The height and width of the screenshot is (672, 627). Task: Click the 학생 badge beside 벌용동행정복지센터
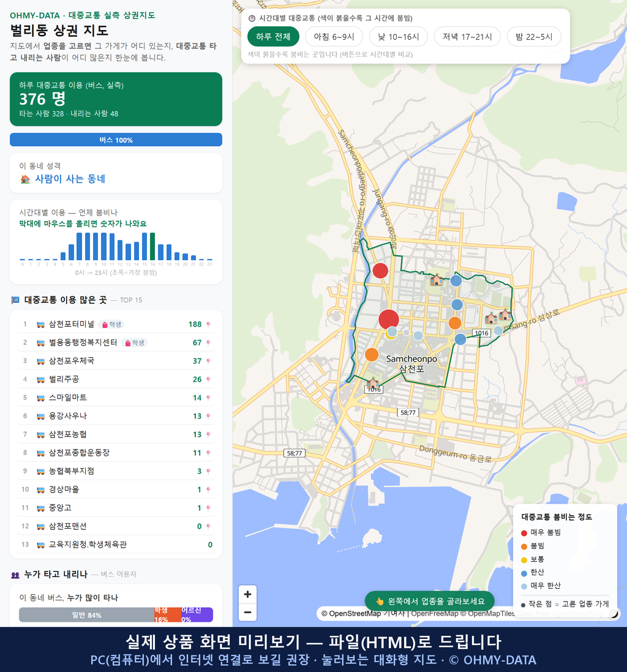(134, 343)
